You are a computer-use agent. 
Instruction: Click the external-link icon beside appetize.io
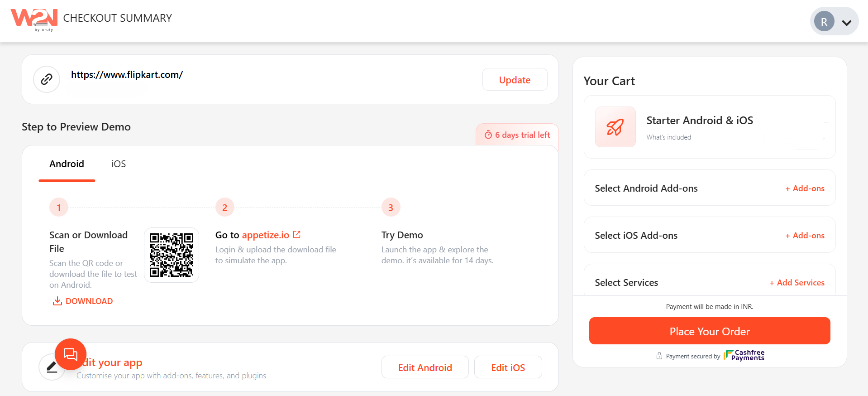297,234
